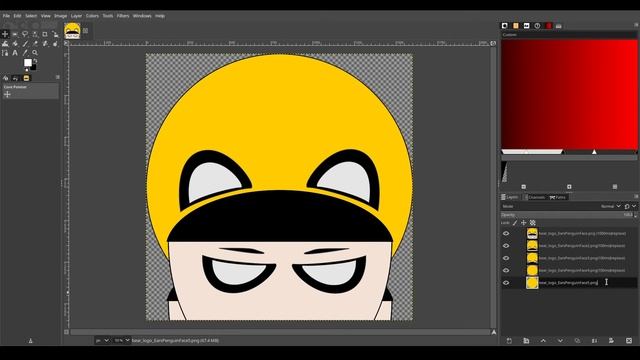
Task: Open the gradient dock tab configuration menu
Action: click(636, 25)
